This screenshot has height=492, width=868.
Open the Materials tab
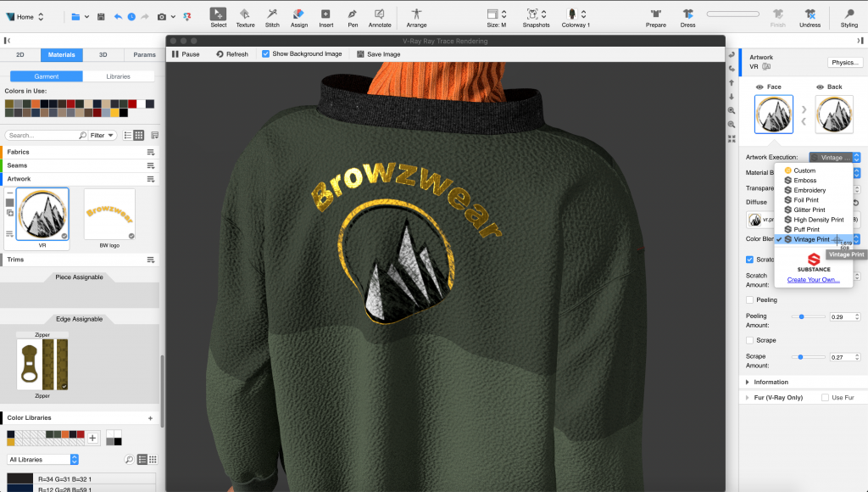pyautogui.click(x=61, y=54)
